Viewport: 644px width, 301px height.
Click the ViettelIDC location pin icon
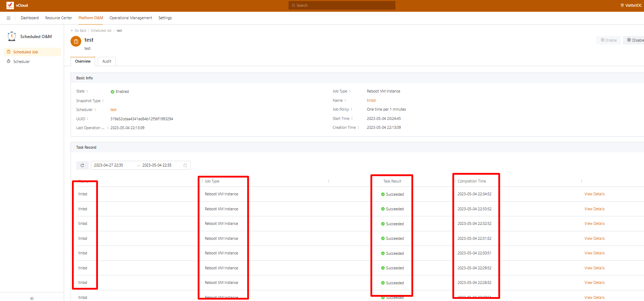click(622, 5)
